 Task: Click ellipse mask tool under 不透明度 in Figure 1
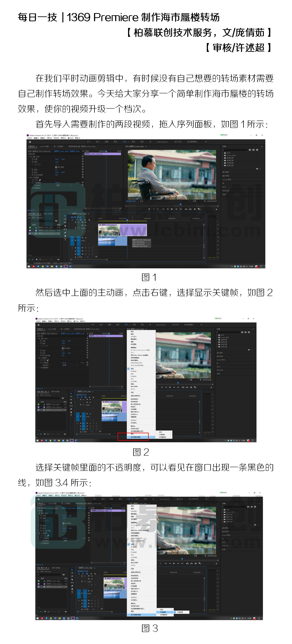pyautogui.click(x=33, y=180)
